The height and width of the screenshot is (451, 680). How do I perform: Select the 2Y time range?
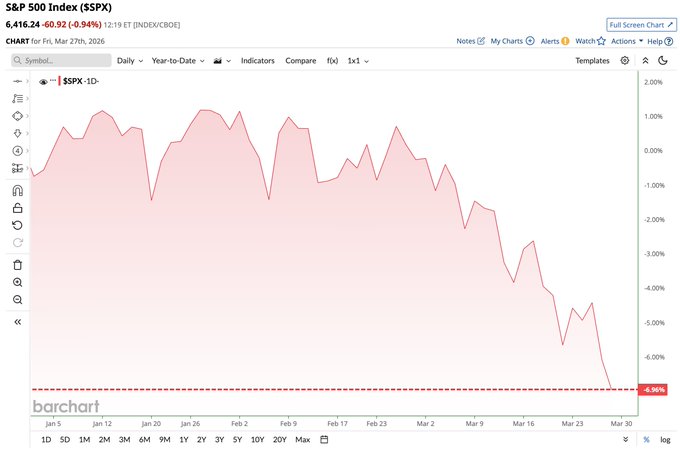[202, 440]
